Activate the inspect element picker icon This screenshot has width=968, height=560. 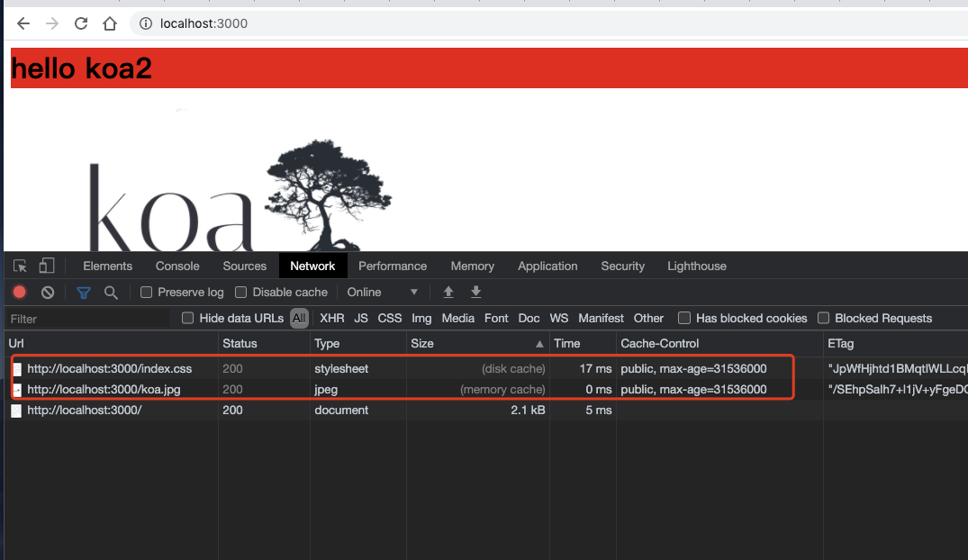[20, 266]
